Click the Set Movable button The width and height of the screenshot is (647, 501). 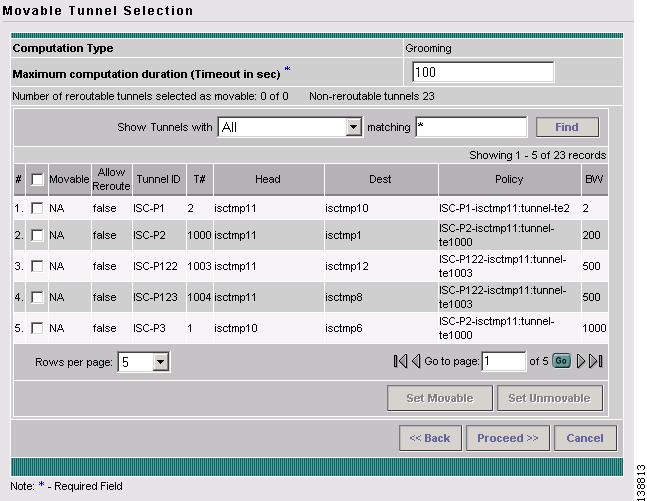point(439,398)
